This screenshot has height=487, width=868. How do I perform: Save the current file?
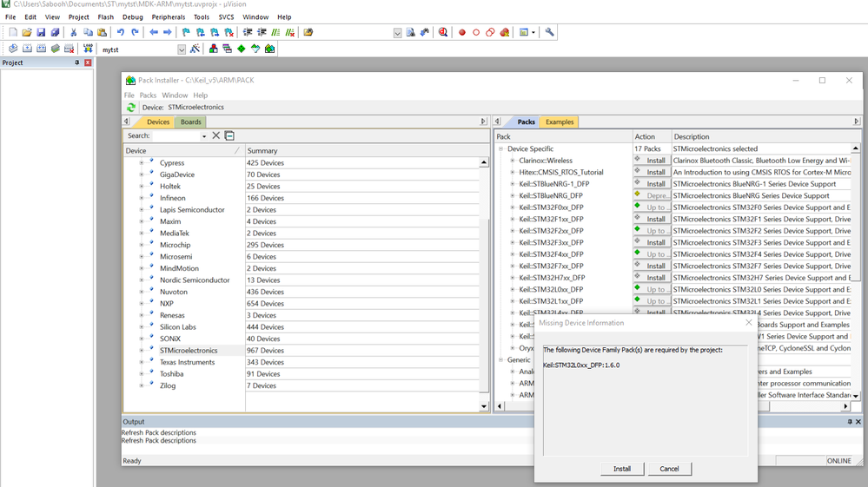pos(41,33)
